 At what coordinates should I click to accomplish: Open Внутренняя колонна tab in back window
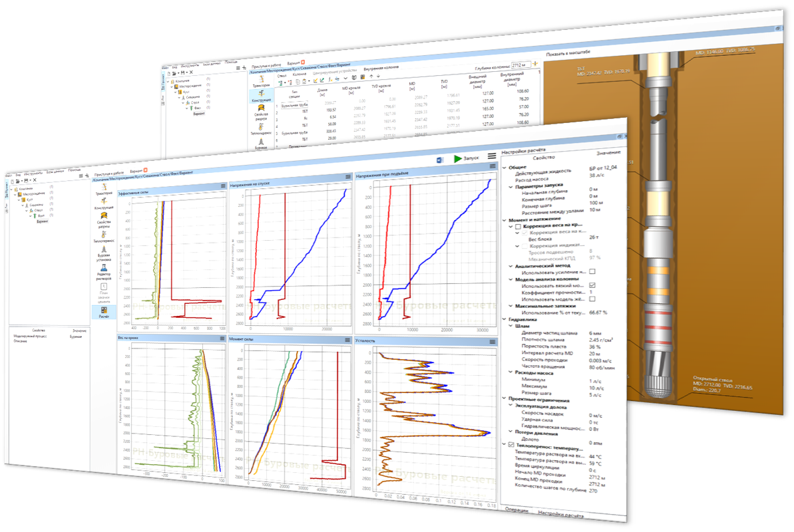point(381,67)
